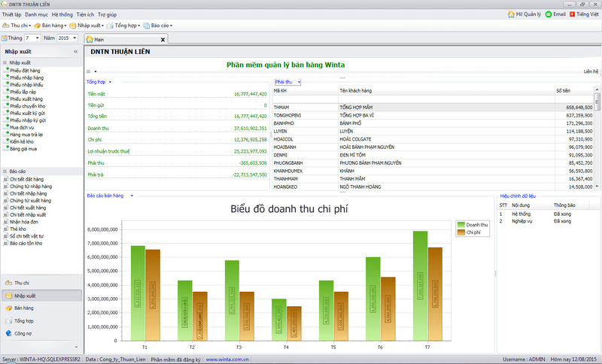Open Chi tiết xuất hàng report
This screenshot has width=602, height=364.
point(28,208)
